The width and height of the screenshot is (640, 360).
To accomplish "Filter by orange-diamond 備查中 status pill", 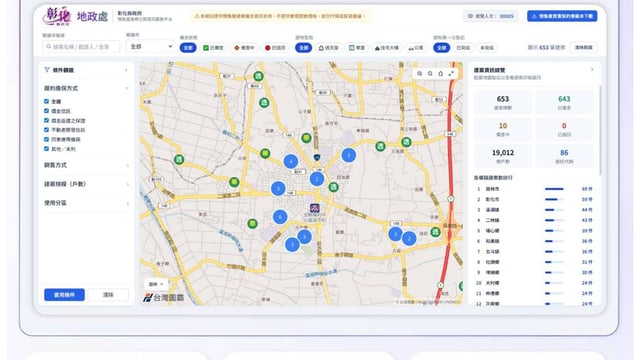I will tap(244, 48).
